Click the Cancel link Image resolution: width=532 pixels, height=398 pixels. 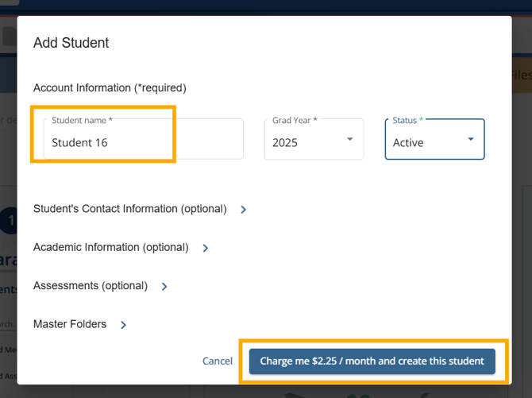[x=218, y=361]
